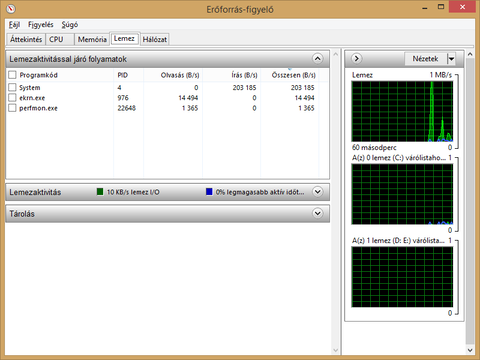
Task: Maximize the Erőforrás-figyelő window
Action: pos(441,7)
